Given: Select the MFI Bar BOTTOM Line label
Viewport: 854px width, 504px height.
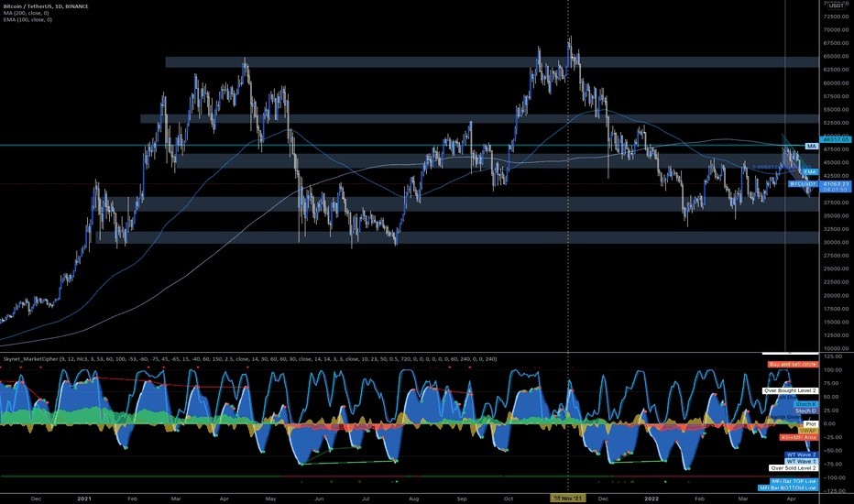Looking at the screenshot, I should pyautogui.click(x=787, y=488).
